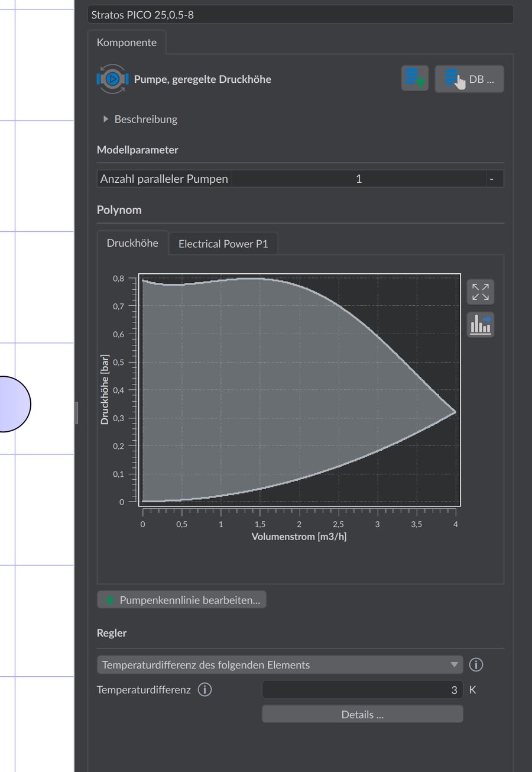532x772 pixels.
Task: Open the DB ... database import button
Action: point(469,79)
